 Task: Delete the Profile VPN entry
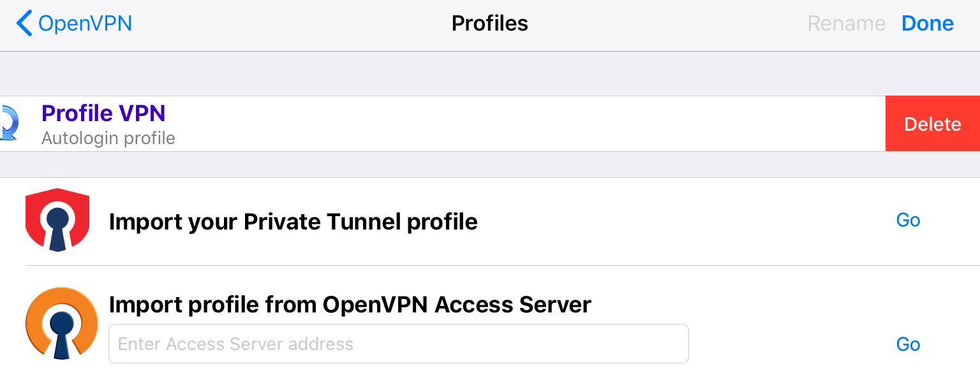932,124
